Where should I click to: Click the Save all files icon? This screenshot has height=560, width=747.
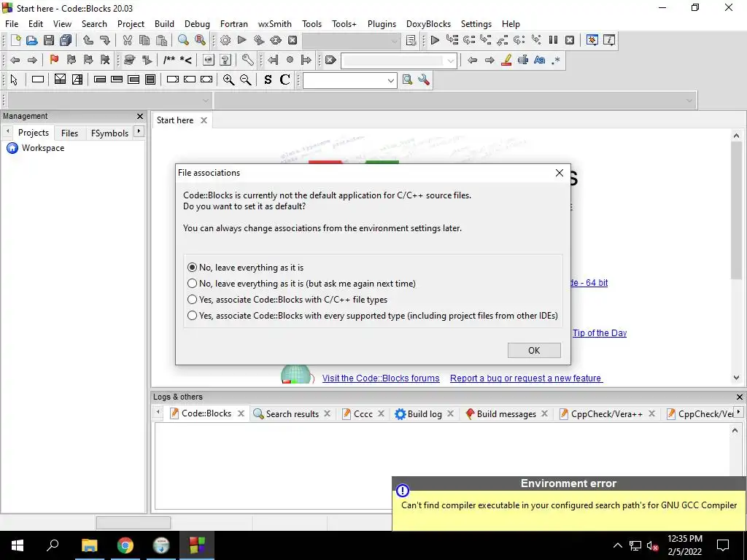(x=66, y=40)
